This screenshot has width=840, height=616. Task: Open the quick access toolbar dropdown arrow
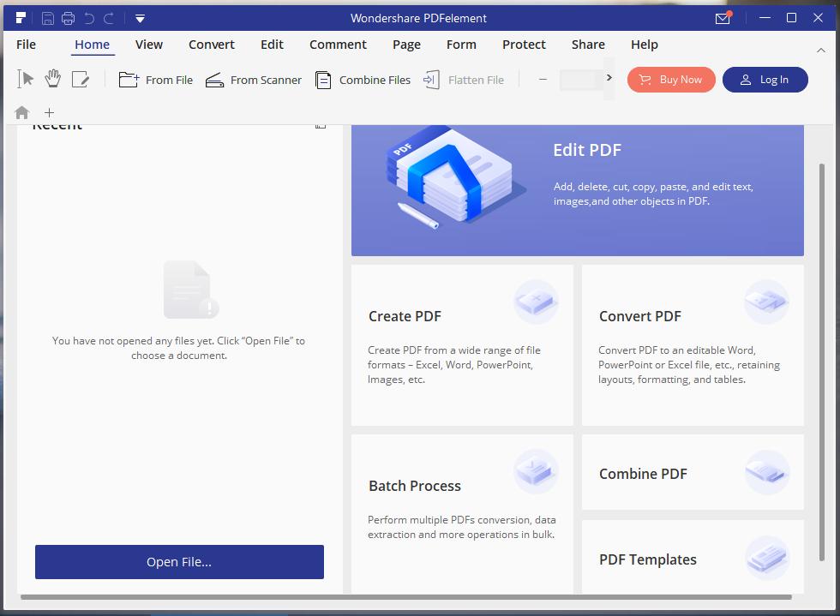(140, 19)
